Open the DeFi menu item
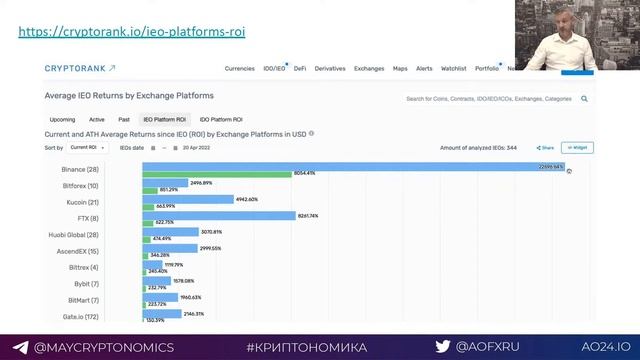The image size is (640, 360). click(300, 69)
